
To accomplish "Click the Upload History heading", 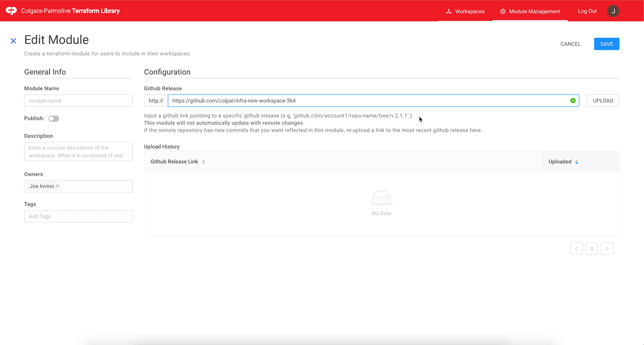I will (x=162, y=147).
